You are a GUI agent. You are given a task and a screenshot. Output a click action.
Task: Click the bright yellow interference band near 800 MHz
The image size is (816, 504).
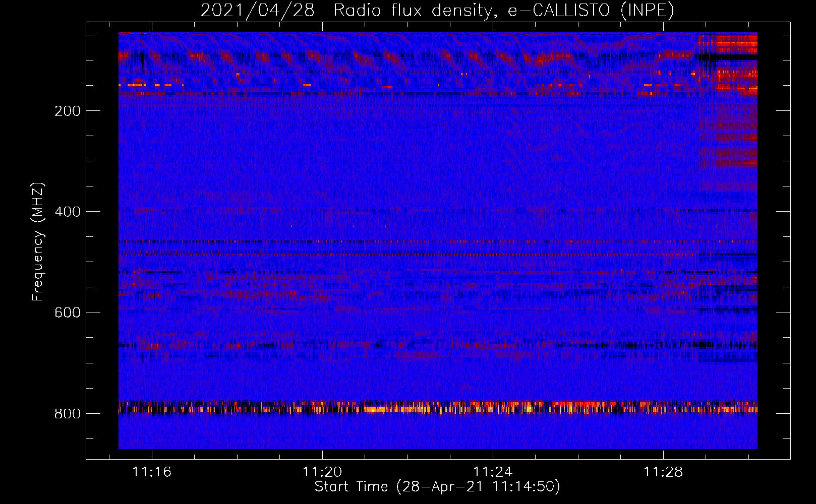pos(438,407)
